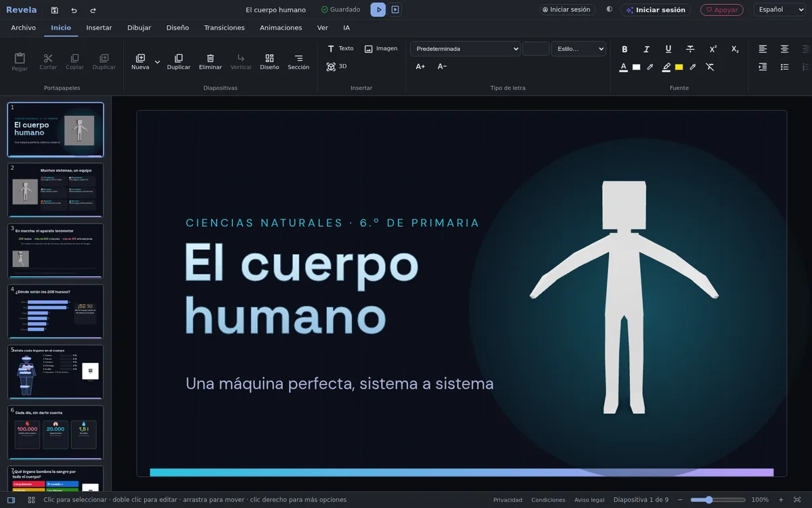
Task: Select slide 2 thumbnail Muchos sistemas, un equipo
Action: [x=55, y=190]
